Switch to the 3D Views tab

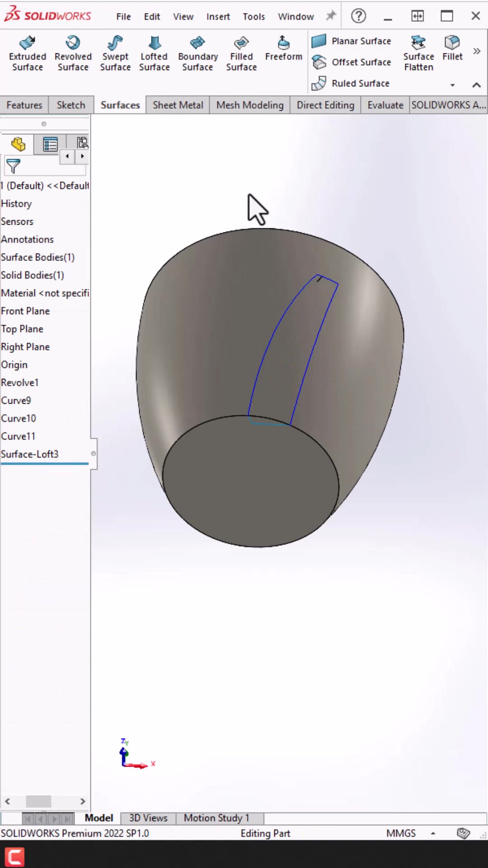click(148, 818)
